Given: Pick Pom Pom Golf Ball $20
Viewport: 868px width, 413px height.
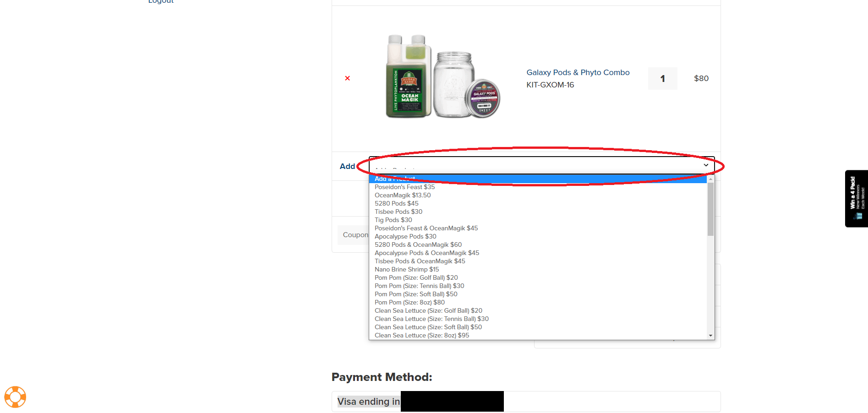Looking at the screenshot, I should click(x=416, y=277).
